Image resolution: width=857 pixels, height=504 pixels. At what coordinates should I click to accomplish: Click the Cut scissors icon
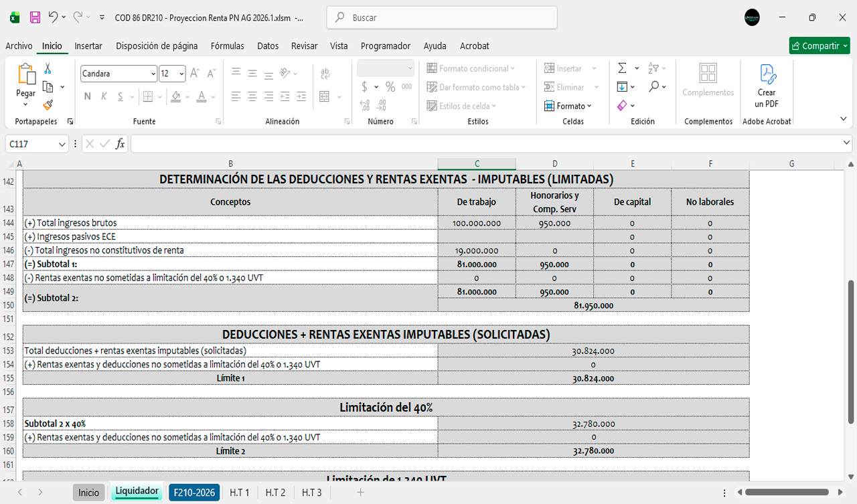click(x=48, y=68)
